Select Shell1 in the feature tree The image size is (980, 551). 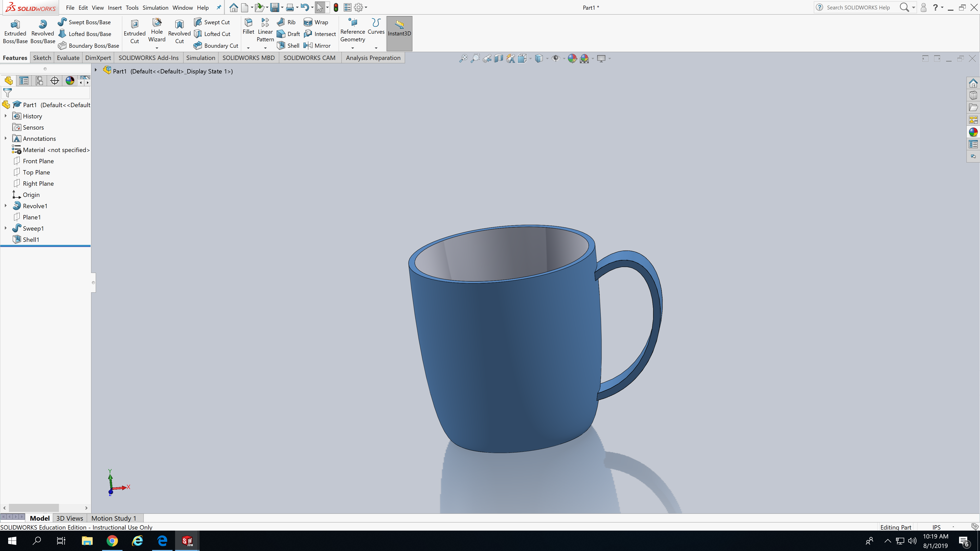[x=31, y=240]
